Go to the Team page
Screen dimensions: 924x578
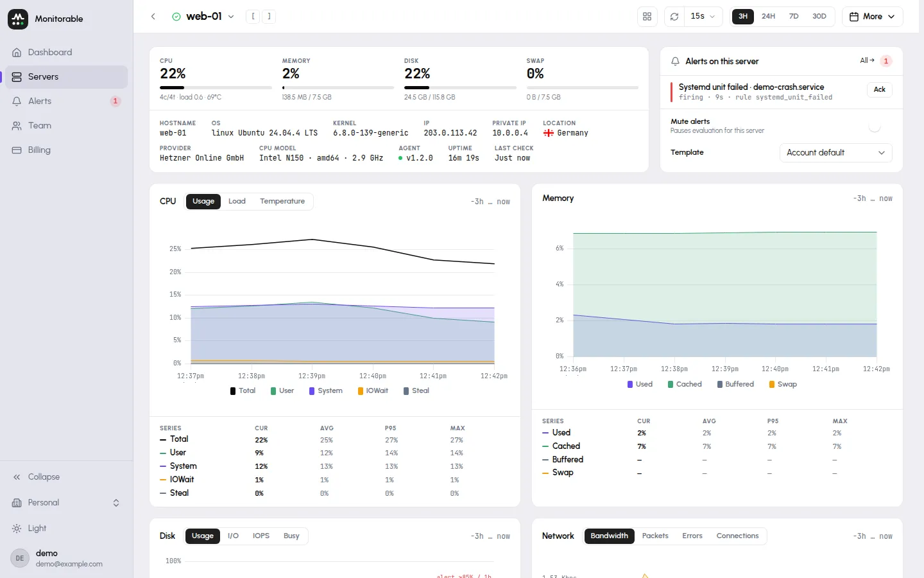(x=67, y=125)
